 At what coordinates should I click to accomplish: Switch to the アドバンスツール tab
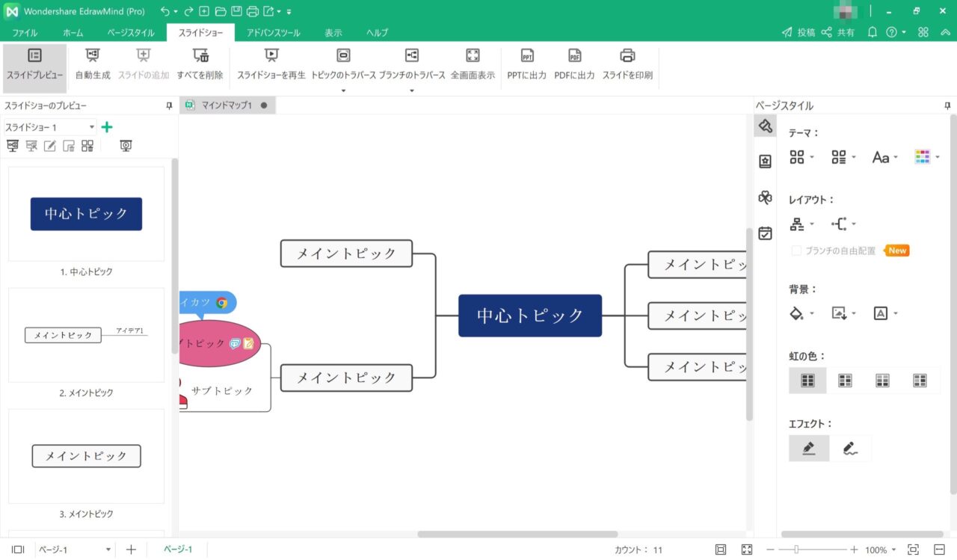[274, 33]
